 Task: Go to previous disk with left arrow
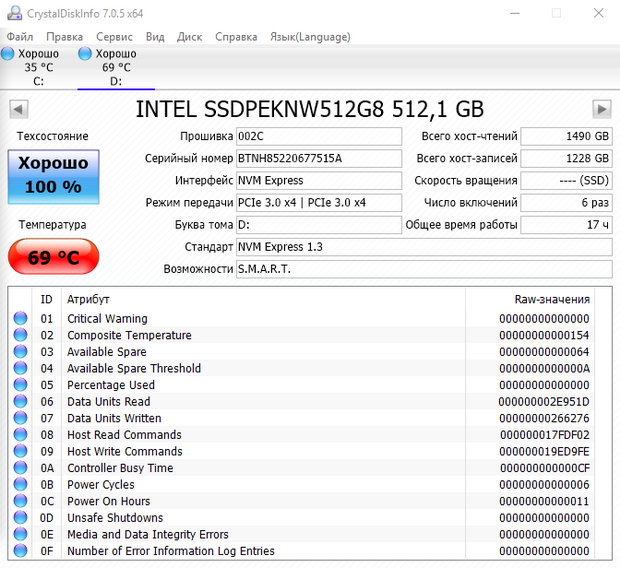coord(19,109)
